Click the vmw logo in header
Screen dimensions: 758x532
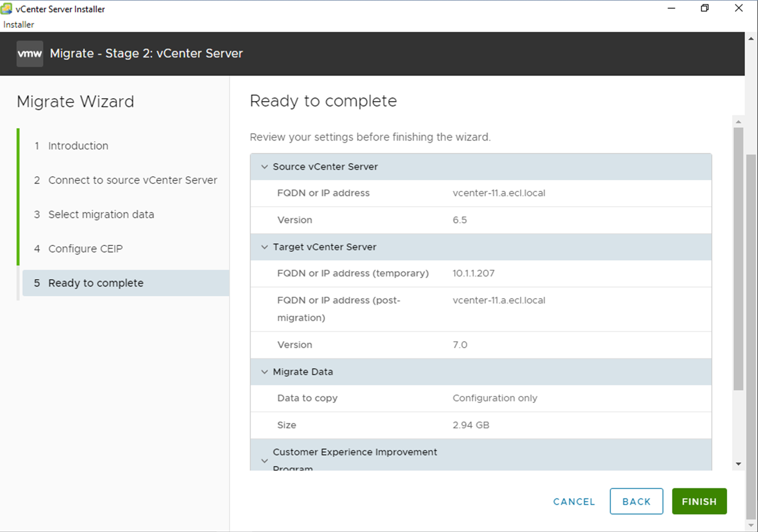point(30,54)
